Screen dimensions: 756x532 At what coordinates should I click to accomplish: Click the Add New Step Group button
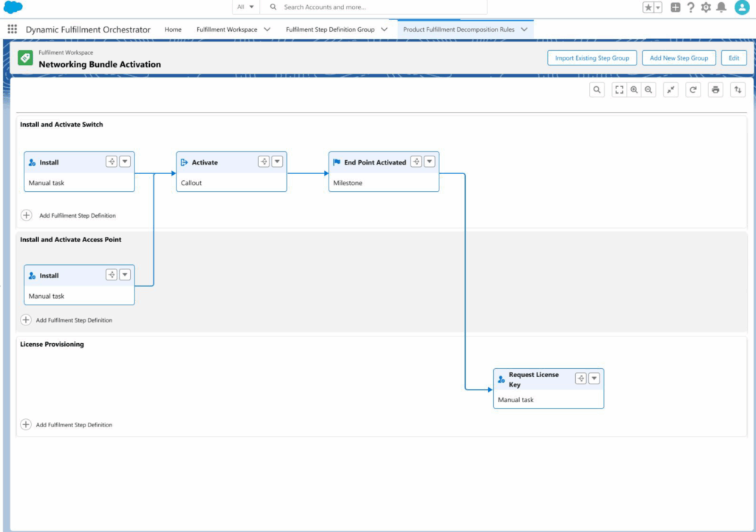[x=678, y=58]
